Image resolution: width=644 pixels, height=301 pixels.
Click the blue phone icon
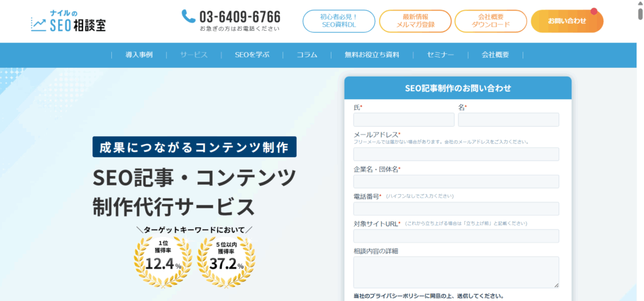pos(189,16)
